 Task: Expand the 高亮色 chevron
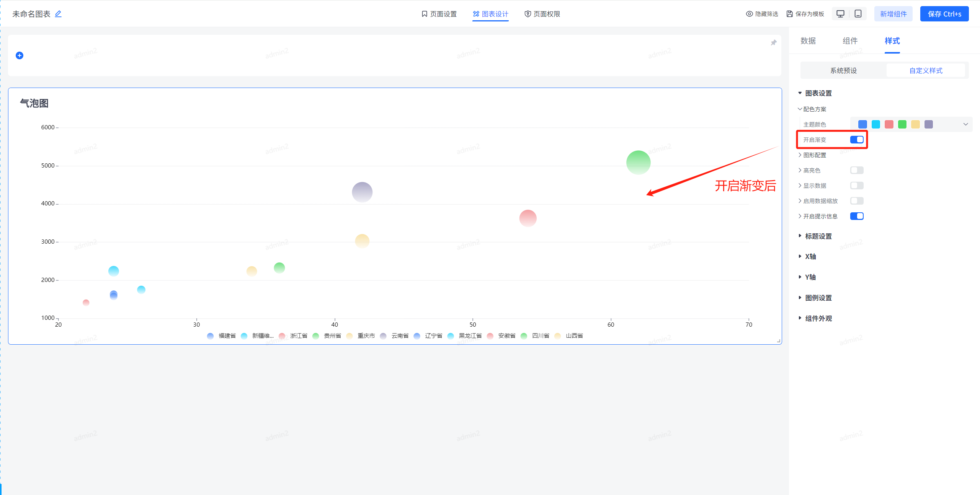800,170
